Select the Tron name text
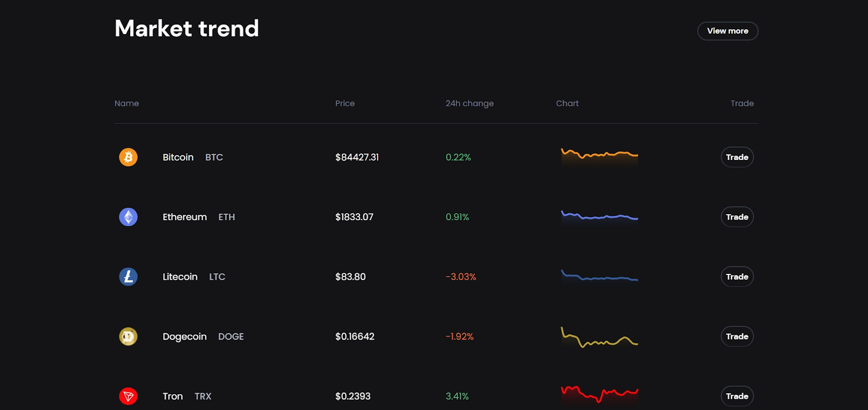 (x=173, y=396)
